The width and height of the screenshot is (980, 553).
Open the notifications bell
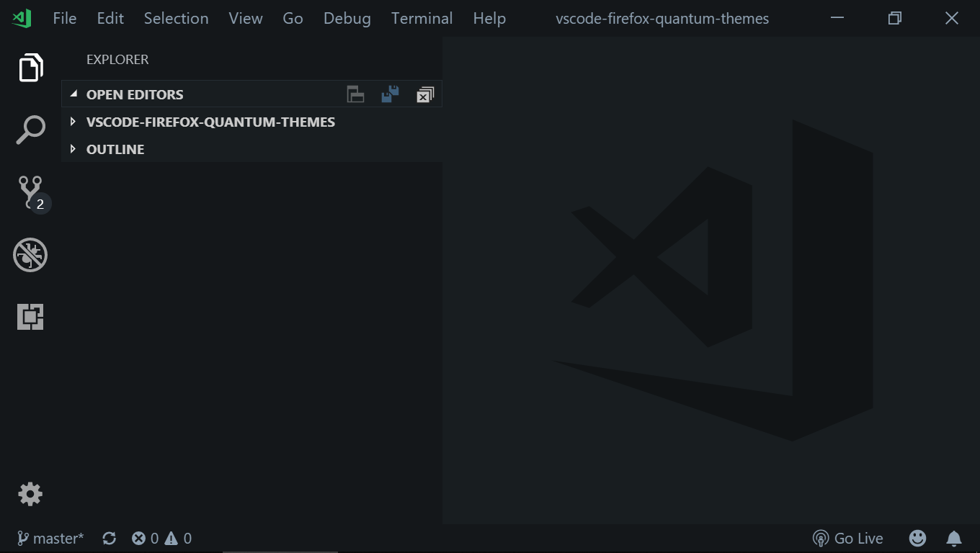[954, 538]
